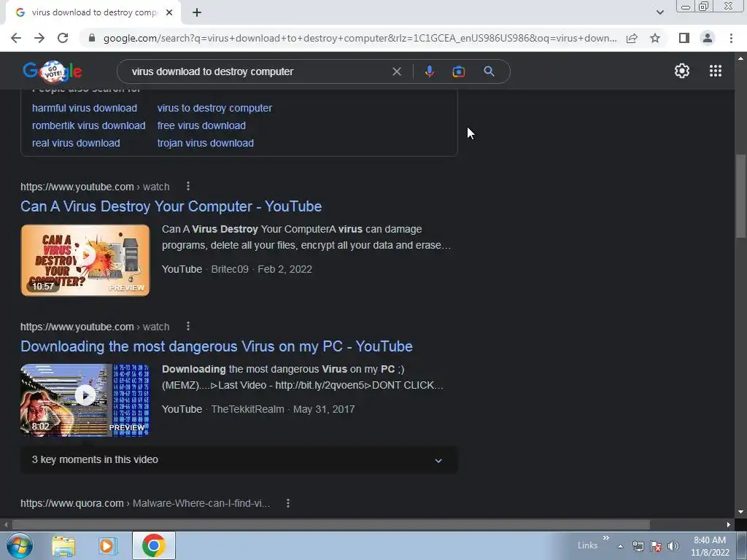Open 'Downloading the most dangerous Virus' result
The width and height of the screenshot is (747, 560).
point(216,346)
